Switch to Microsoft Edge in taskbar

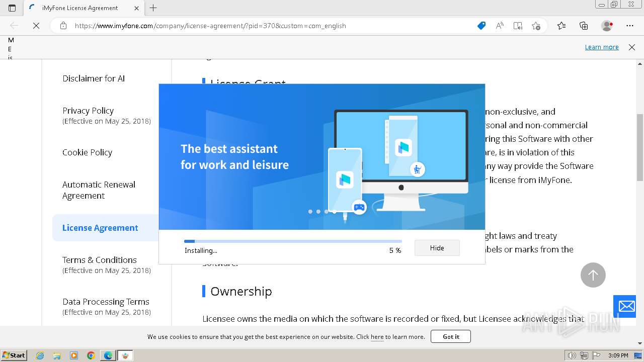108,355
